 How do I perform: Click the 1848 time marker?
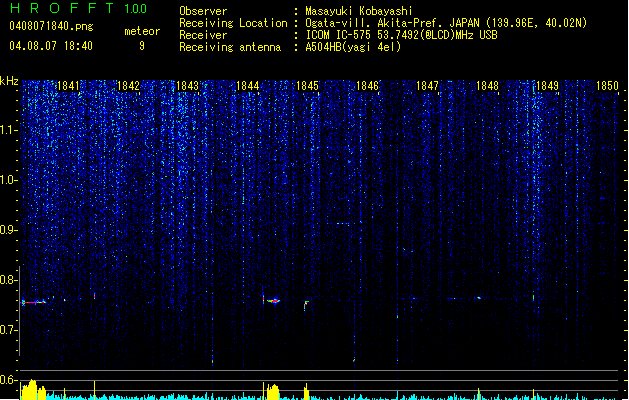[x=487, y=86]
